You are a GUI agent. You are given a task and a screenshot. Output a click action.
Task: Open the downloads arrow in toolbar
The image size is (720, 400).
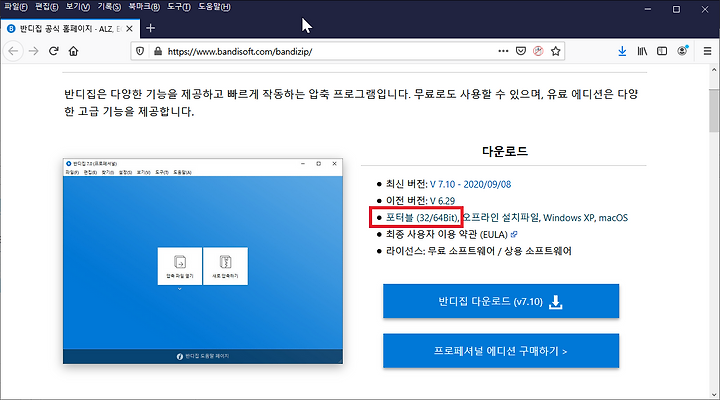pos(622,51)
